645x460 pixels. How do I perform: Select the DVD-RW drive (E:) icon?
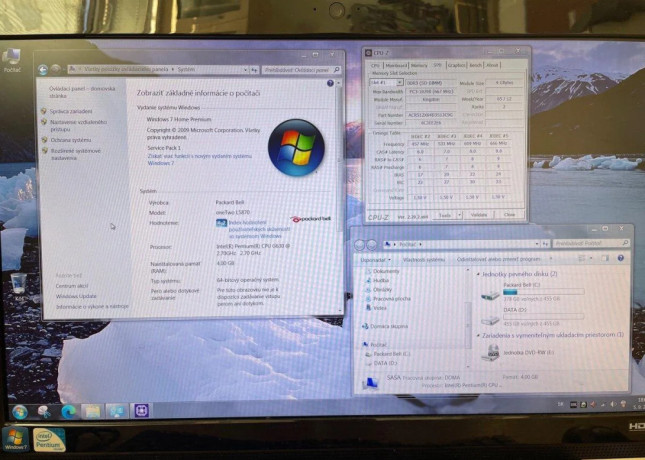pos(490,353)
